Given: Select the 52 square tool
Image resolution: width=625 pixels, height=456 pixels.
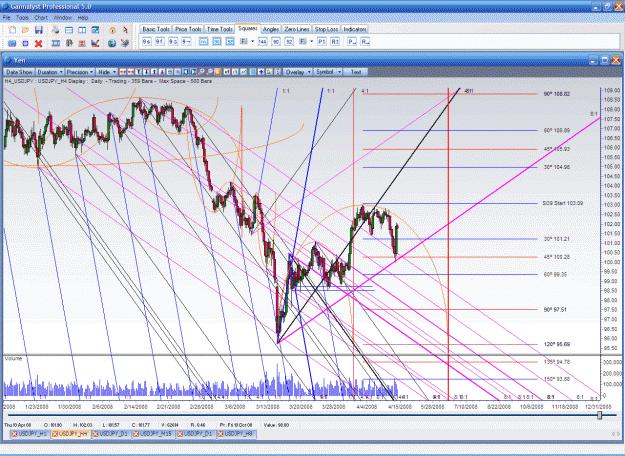Looking at the screenshot, I should 289,41.
